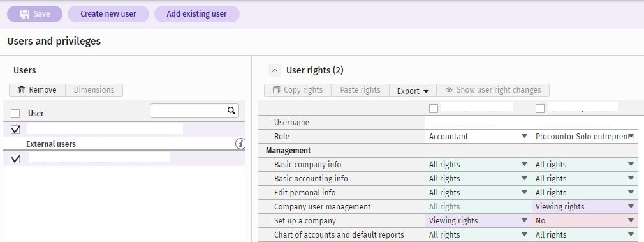Click the Basic company info row label
644x242 pixels.
coord(307,165)
